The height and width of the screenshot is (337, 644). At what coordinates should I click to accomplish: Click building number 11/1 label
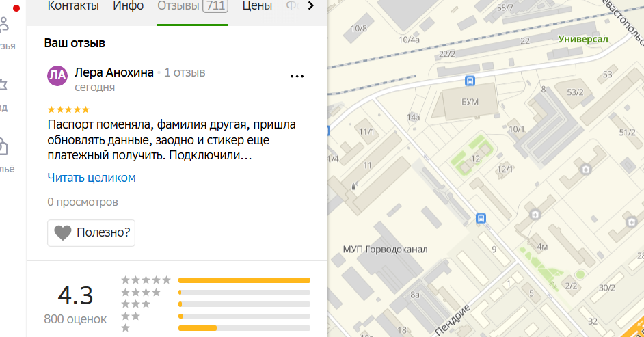[366, 132]
